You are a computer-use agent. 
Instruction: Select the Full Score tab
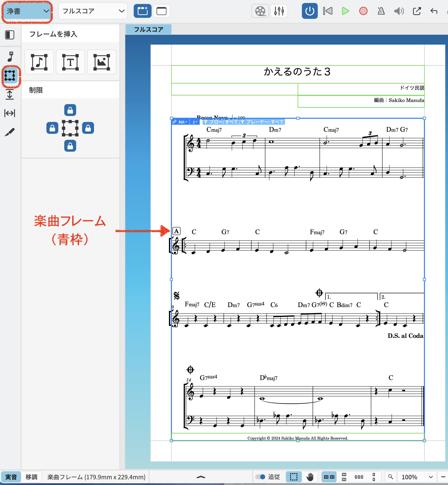[148, 29]
